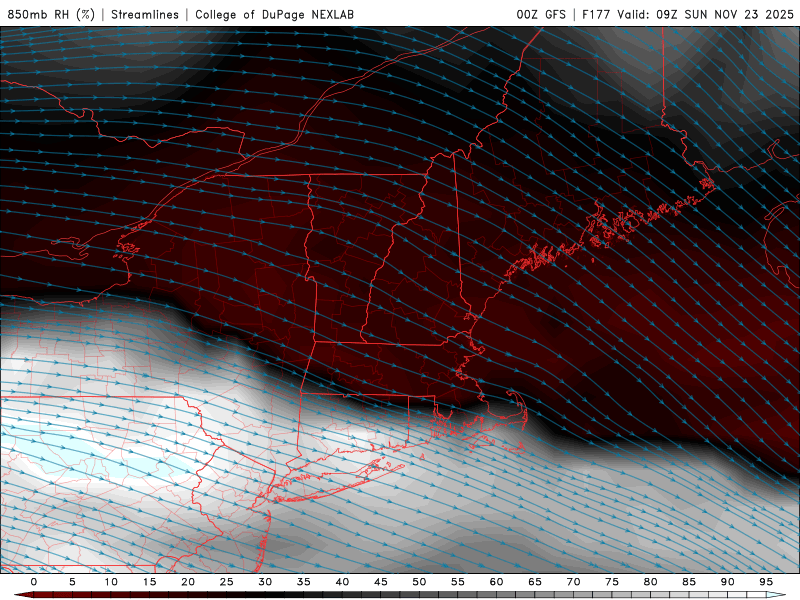Screen dimensions: 800x600
Task: Click the '00Z GFS' model run label
Action: tap(541, 14)
